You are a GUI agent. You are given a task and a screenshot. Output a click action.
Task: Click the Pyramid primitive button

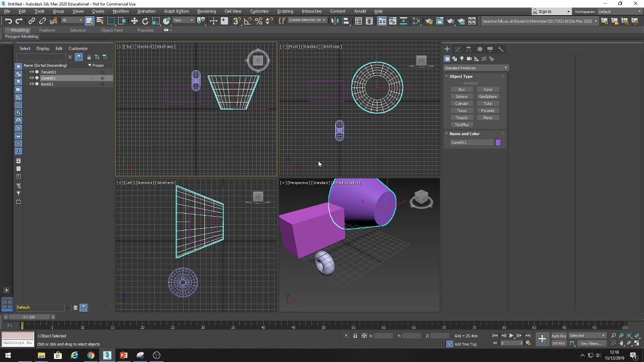[x=488, y=111]
